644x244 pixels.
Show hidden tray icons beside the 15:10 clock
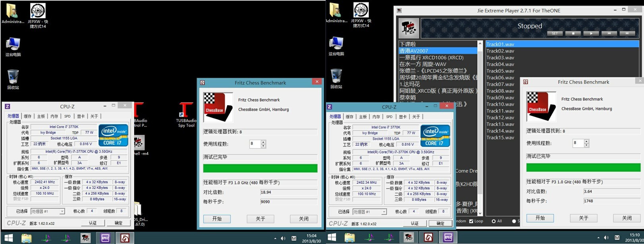pos(598,238)
